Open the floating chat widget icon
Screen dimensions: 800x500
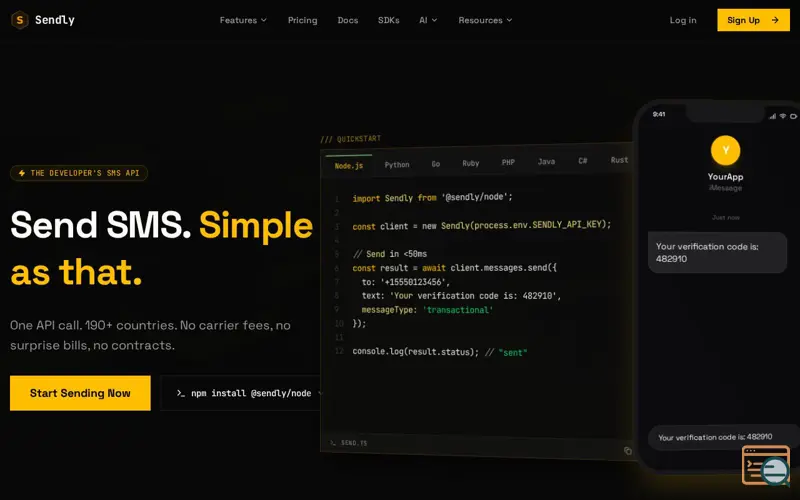tap(766, 465)
